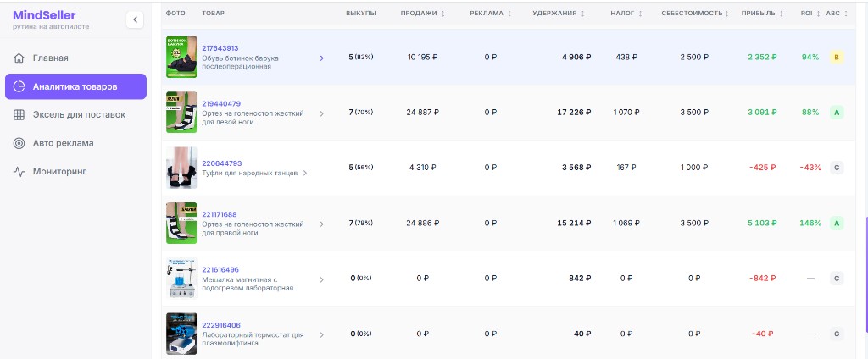Click ABC badge A for product 219440479
This screenshot has height=359, width=868.
837,113
